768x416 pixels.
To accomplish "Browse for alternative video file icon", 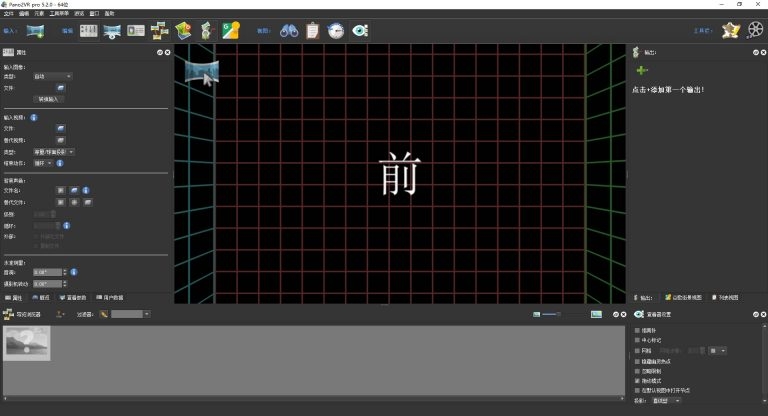I will click(61, 140).
